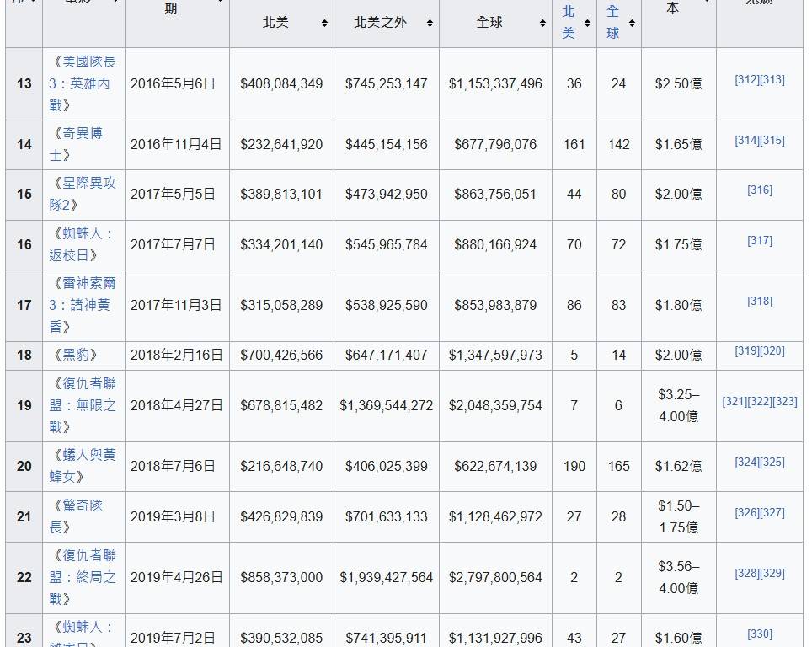
Task: Follow citation [313]
Action: pyautogui.click(x=772, y=79)
